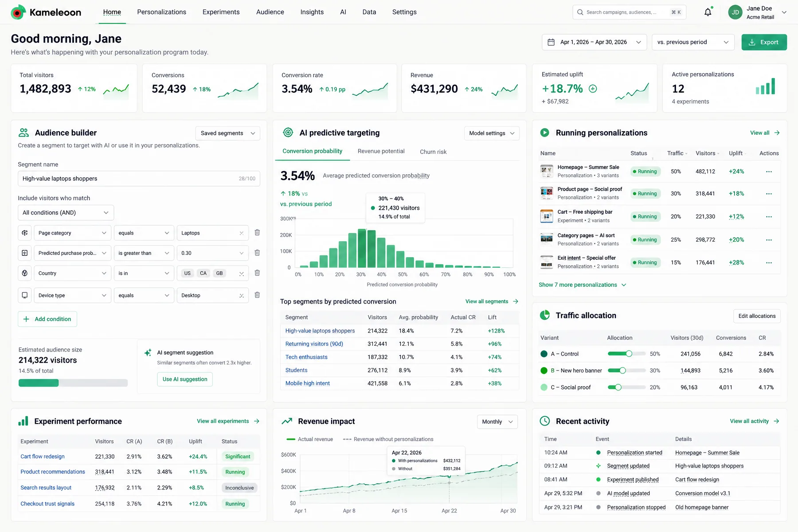Clear the Desktop value in Device type

[241, 296]
